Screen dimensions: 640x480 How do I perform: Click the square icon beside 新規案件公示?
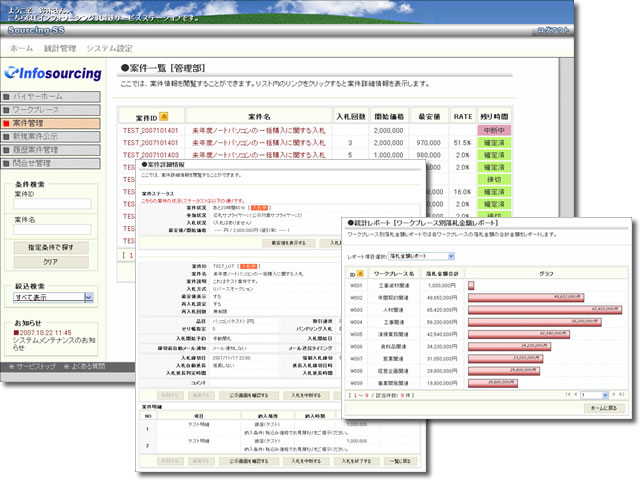[x=8, y=135]
